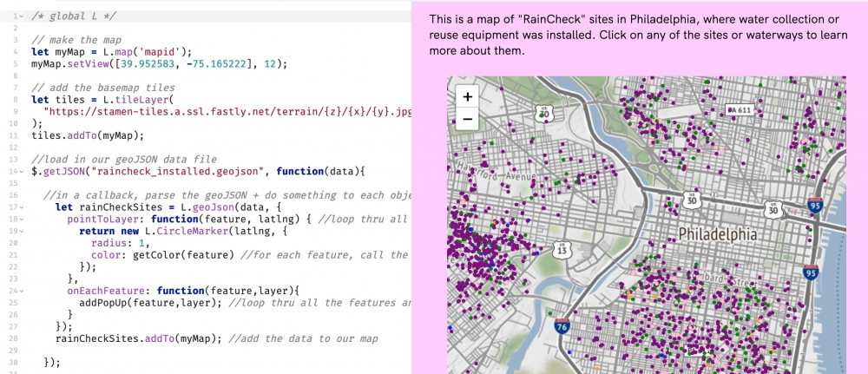Collapse the CircleMarker block at line 19
This screenshot has width=868, height=374.
(22, 232)
